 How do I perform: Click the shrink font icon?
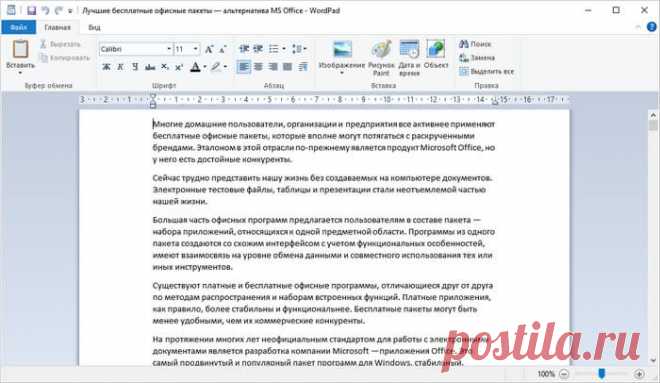(x=223, y=49)
